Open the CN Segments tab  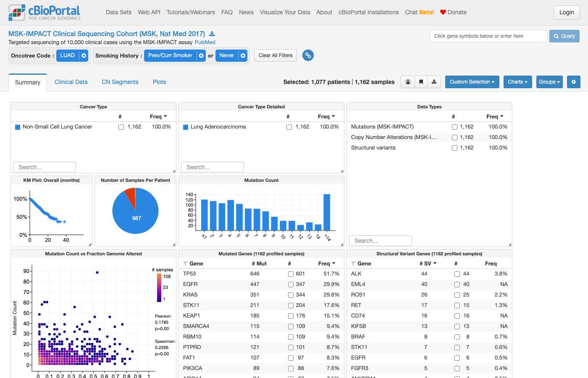(x=120, y=82)
